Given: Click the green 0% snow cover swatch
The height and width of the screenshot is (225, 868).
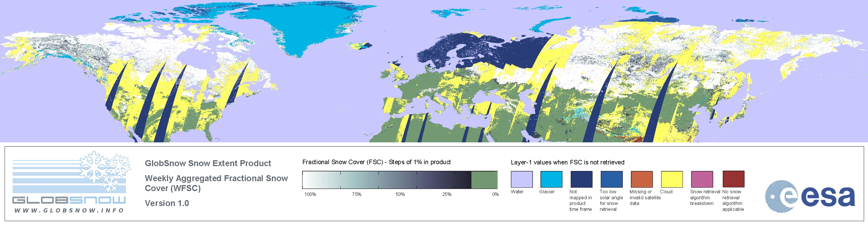Looking at the screenshot, I should (484, 180).
